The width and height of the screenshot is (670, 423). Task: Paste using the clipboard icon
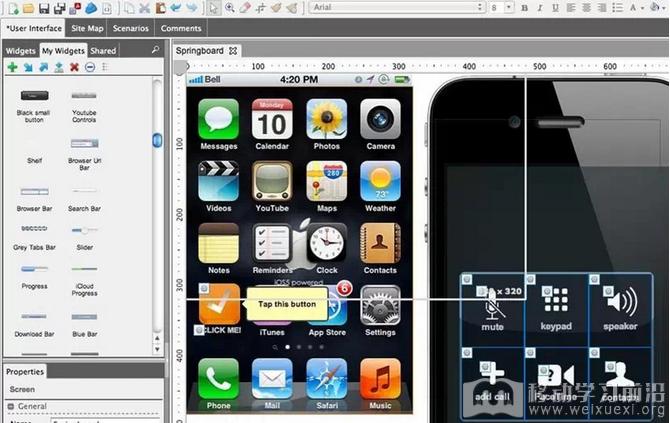160,8
